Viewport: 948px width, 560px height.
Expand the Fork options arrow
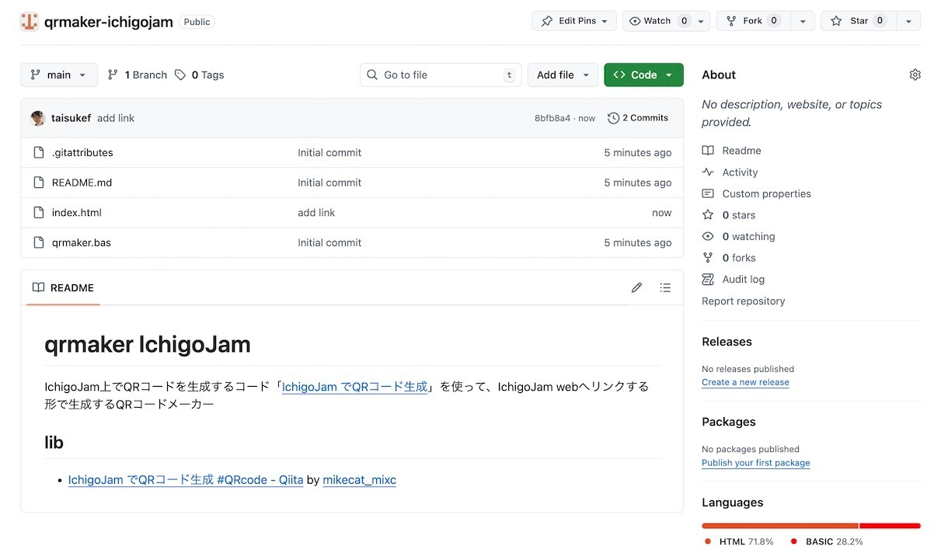[x=802, y=21]
